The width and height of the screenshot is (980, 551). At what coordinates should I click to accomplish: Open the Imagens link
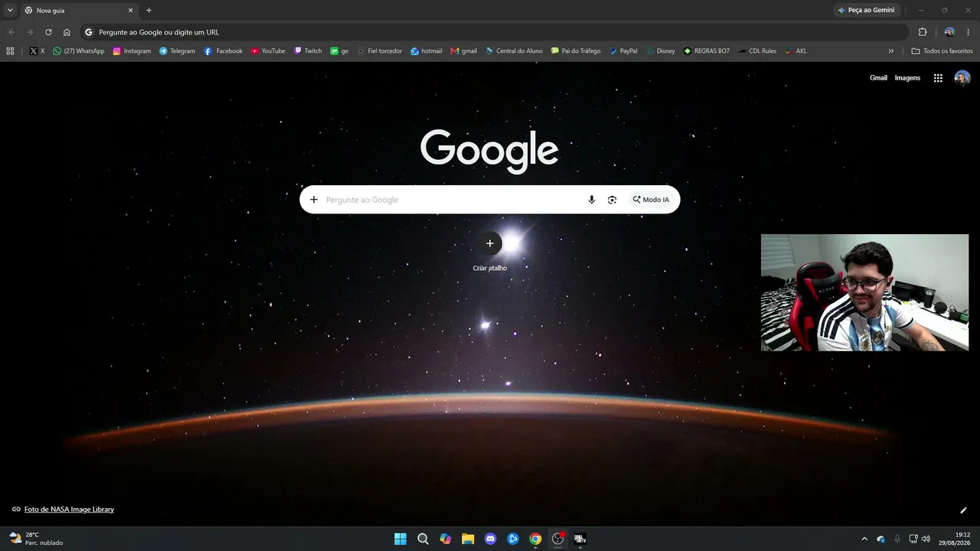tap(907, 78)
